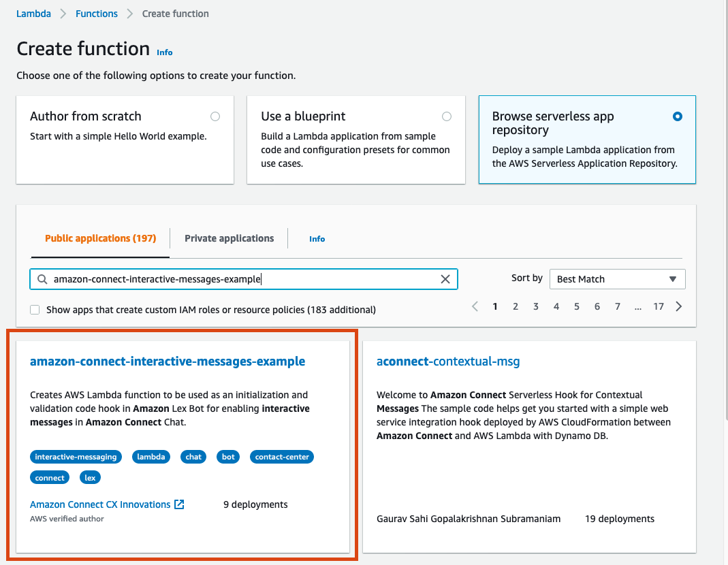This screenshot has height=565, width=728.
Task: Go to results page 3
Action: (x=536, y=306)
